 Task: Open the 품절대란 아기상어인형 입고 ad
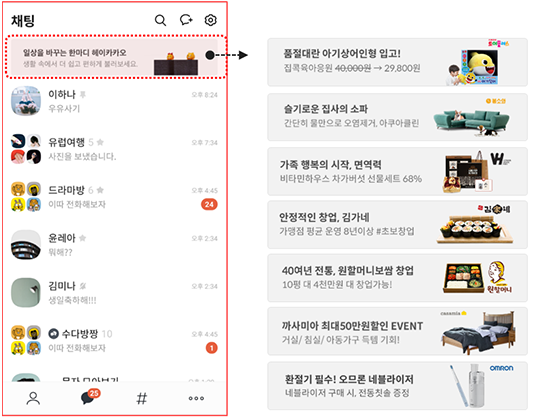(x=397, y=62)
